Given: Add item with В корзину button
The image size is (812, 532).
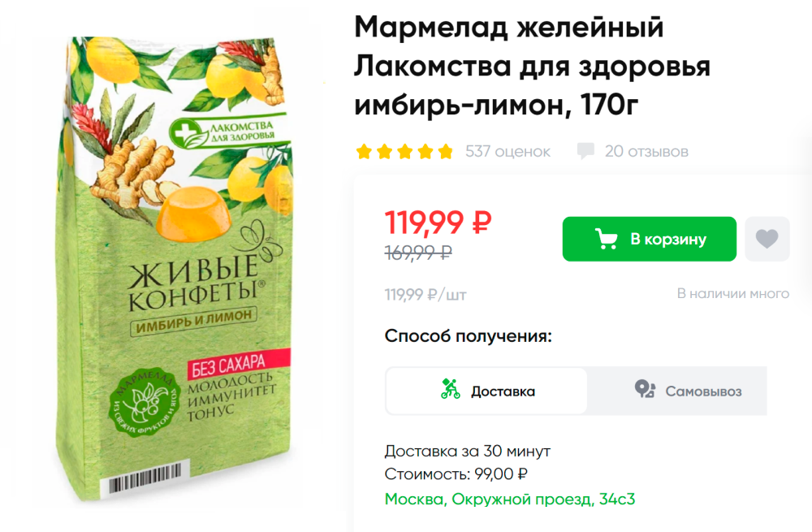Looking at the screenshot, I should (x=650, y=239).
